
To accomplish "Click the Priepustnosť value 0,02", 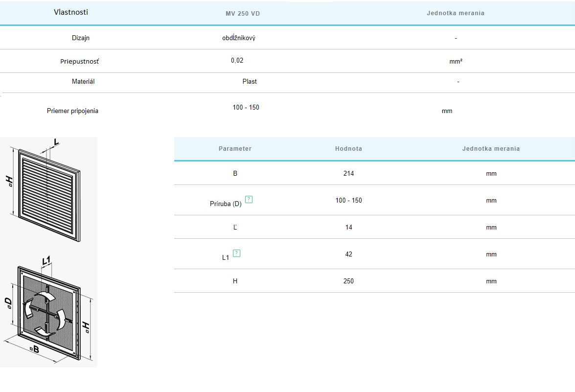I will [x=237, y=61].
